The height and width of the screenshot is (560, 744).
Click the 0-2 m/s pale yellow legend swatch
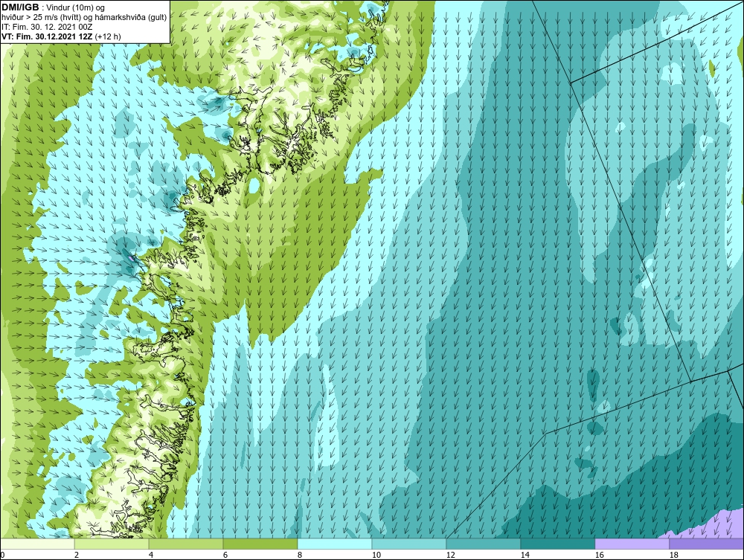(x=37, y=544)
